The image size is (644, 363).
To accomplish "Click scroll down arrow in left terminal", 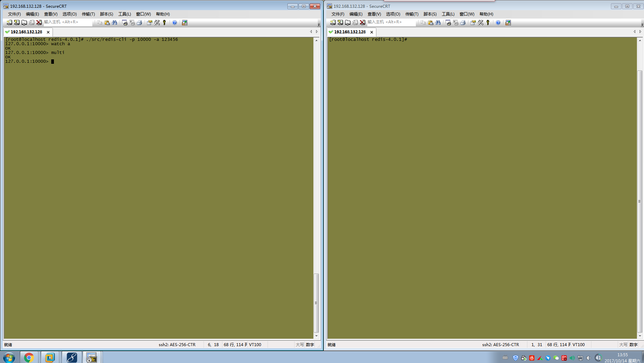I will pos(316,336).
